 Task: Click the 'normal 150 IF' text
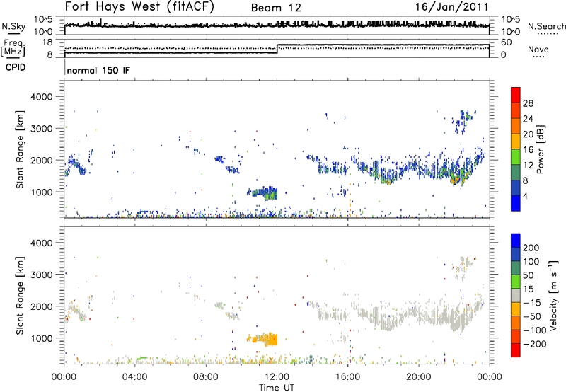tap(98, 70)
